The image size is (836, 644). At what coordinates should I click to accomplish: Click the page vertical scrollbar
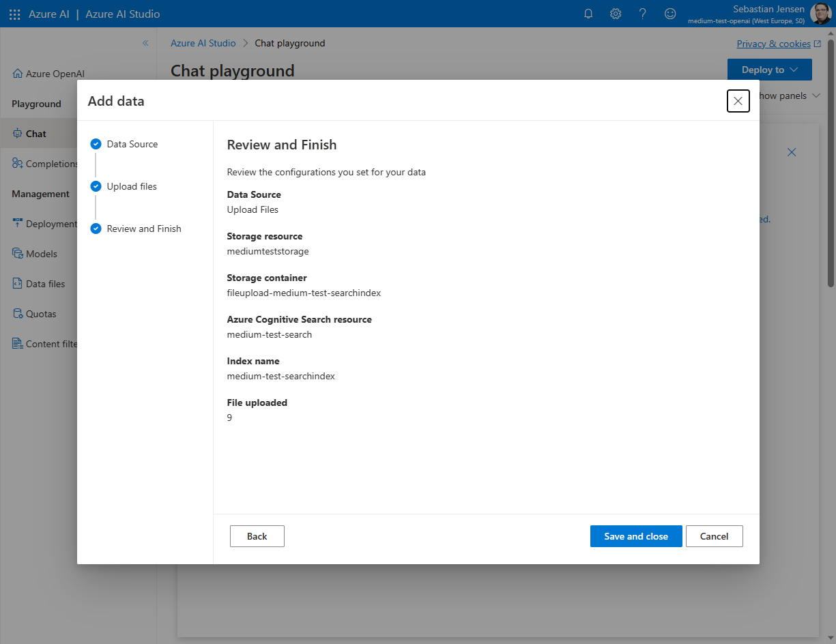tap(831, 164)
